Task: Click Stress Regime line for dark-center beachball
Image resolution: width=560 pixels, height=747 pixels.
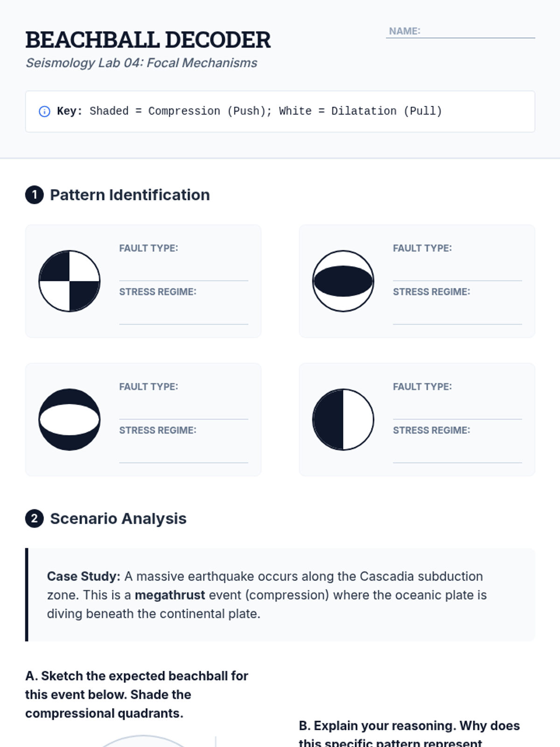Action: pyautogui.click(x=457, y=314)
